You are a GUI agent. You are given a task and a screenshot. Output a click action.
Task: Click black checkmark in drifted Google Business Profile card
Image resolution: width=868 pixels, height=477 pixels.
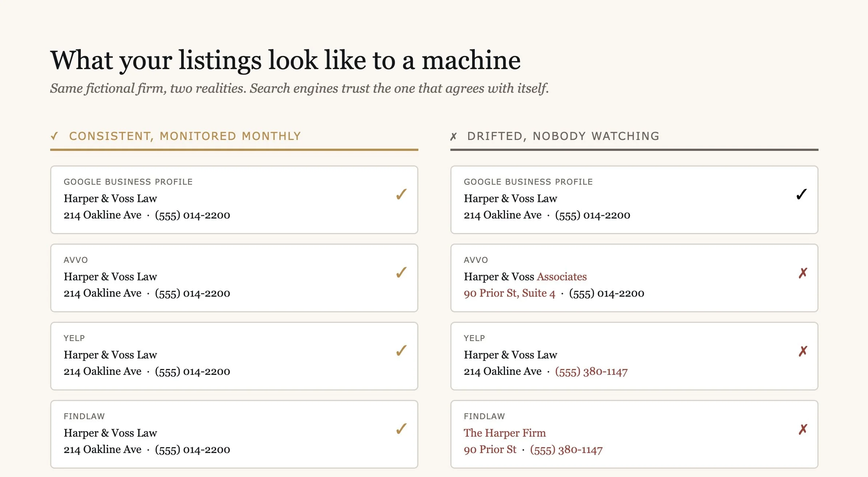coord(801,195)
